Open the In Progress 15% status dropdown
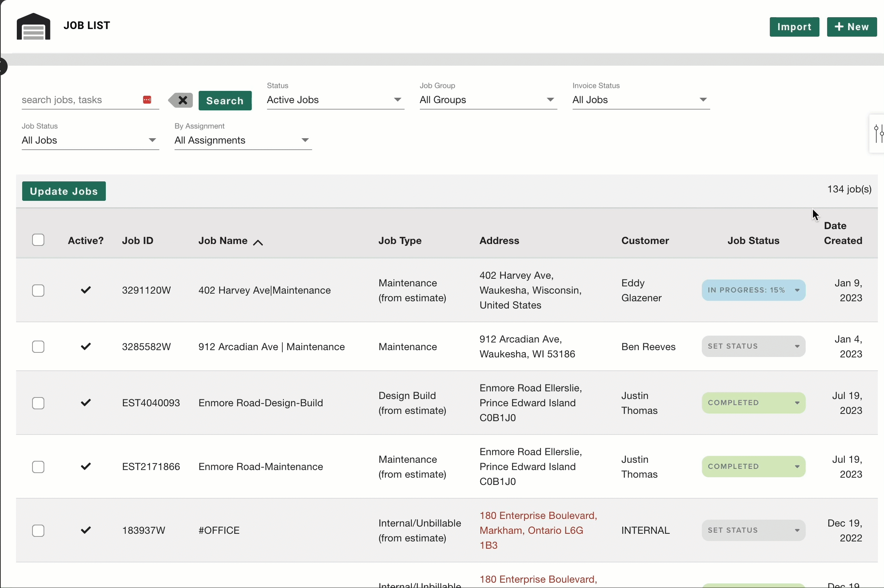884x588 pixels. [753, 290]
